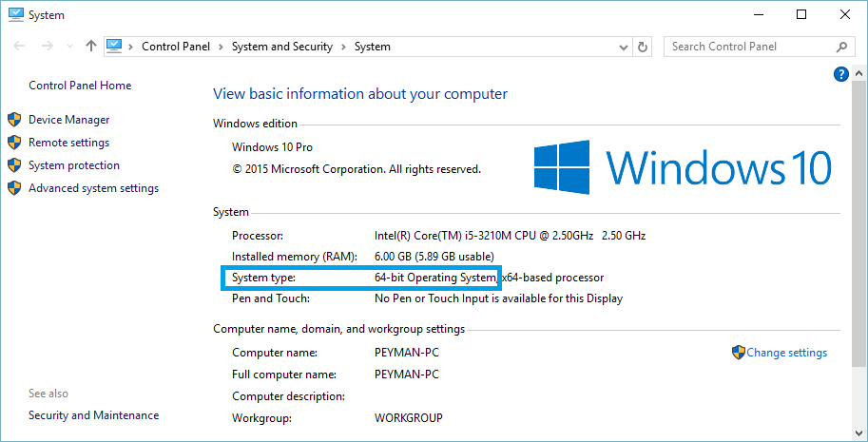
Task: Click the 'Windows edition' section header
Action: click(255, 124)
